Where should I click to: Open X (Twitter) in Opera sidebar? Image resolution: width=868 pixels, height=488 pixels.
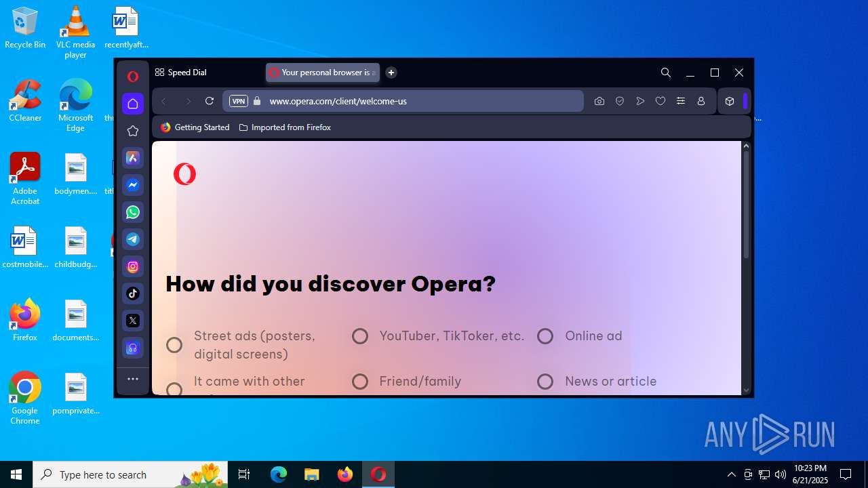click(x=133, y=321)
